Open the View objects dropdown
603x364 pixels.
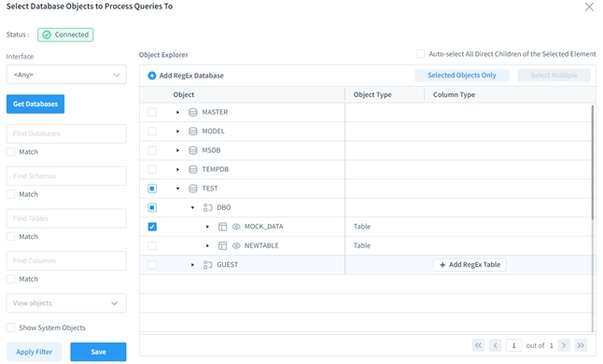(66, 303)
